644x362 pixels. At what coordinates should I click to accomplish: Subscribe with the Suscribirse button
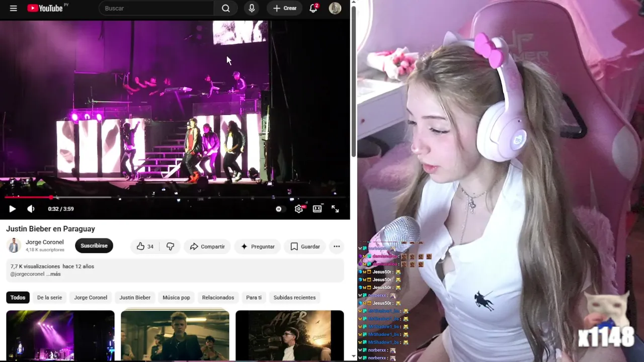[x=94, y=246]
